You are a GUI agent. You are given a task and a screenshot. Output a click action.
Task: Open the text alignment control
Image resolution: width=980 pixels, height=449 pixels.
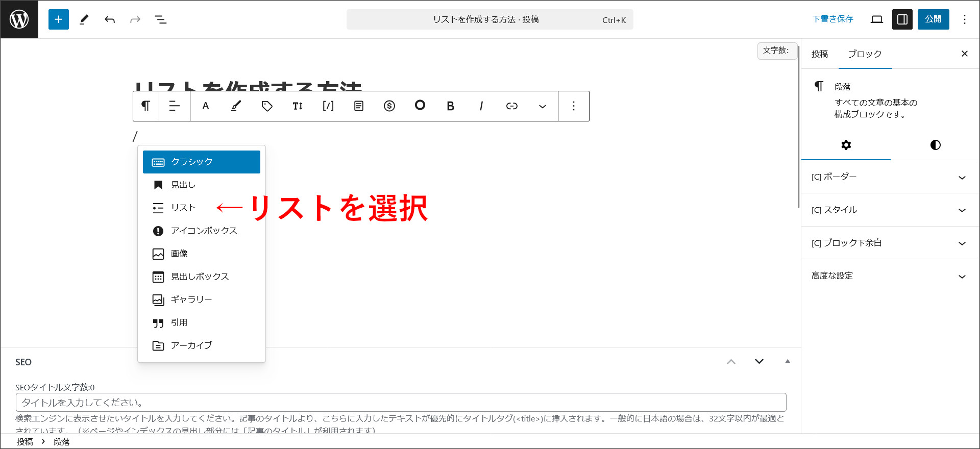tap(175, 106)
